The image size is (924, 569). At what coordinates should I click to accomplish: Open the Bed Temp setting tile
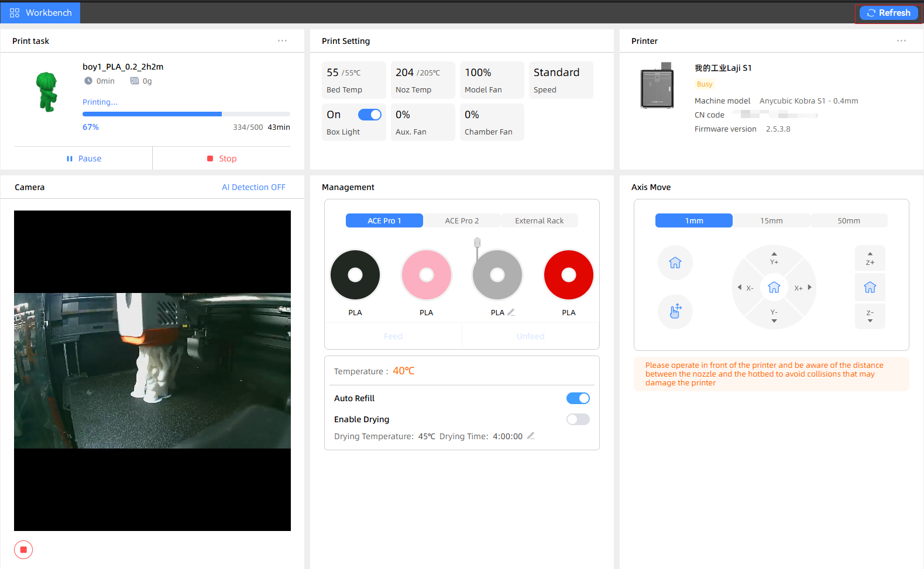click(x=354, y=80)
